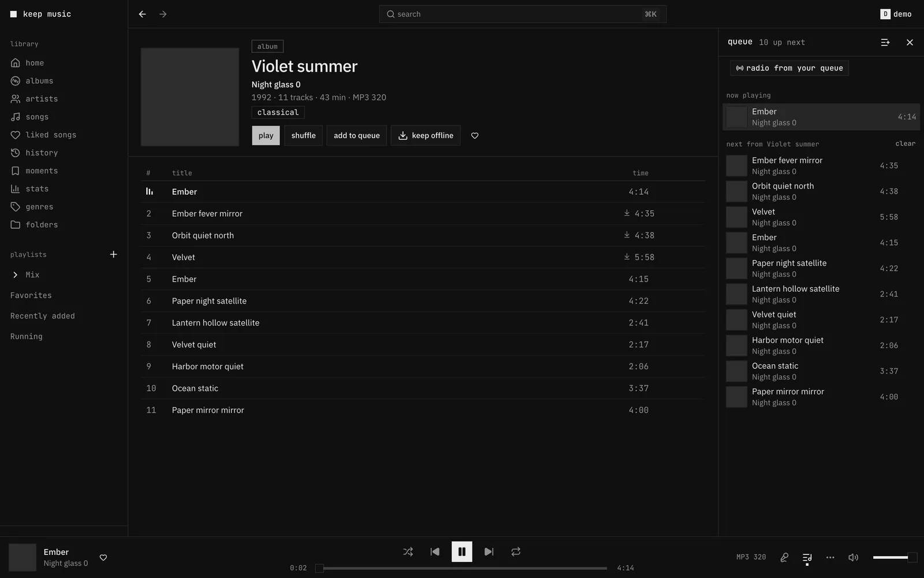This screenshot has width=924, height=578.
Task: Like the playing Ember track in player bar
Action: tap(103, 558)
